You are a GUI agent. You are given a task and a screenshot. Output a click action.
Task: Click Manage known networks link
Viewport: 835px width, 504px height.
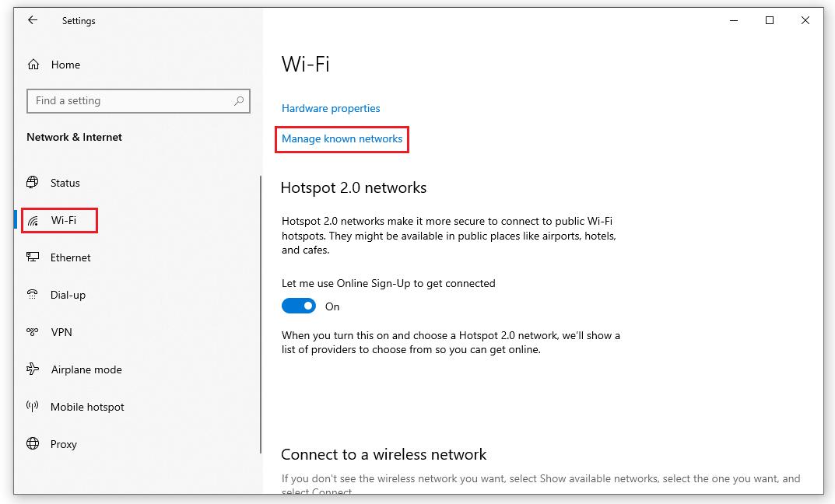pyautogui.click(x=342, y=139)
